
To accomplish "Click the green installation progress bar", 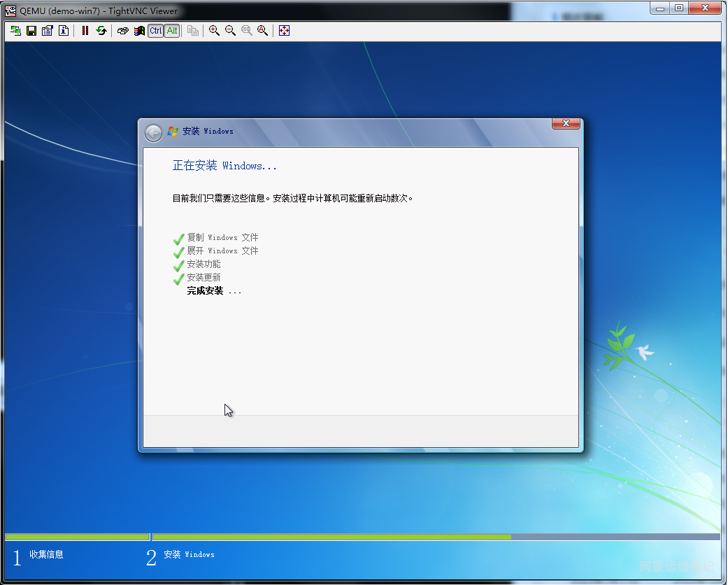I will point(331,537).
